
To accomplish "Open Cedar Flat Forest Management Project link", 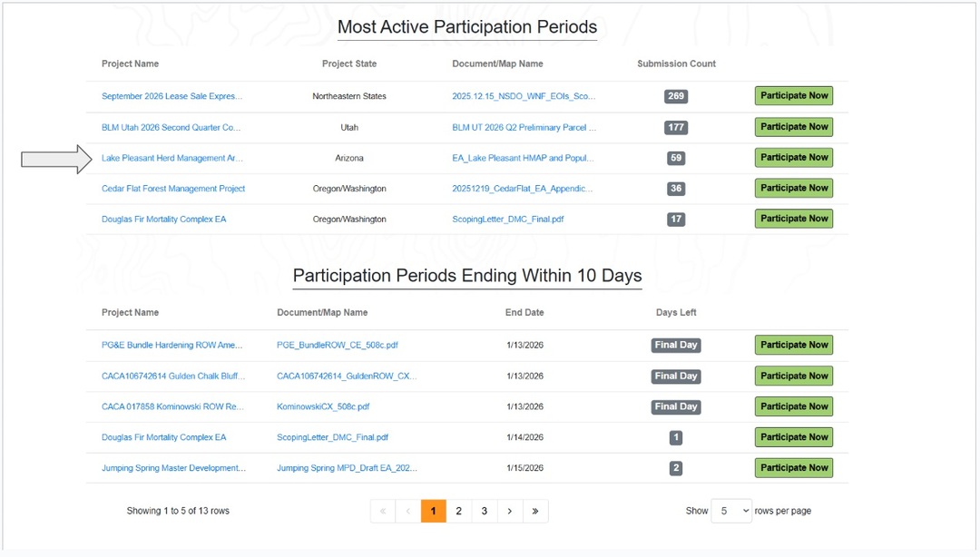I will pyautogui.click(x=173, y=189).
